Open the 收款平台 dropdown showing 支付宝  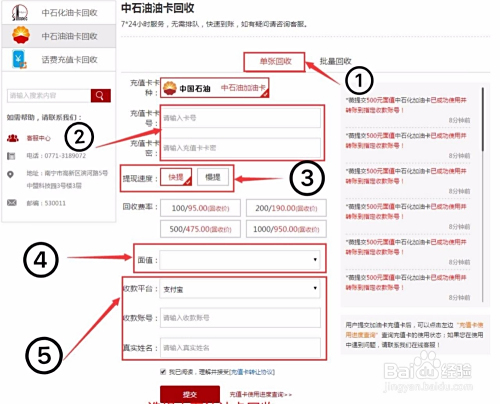pyautogui.click(x=240, y=289)
